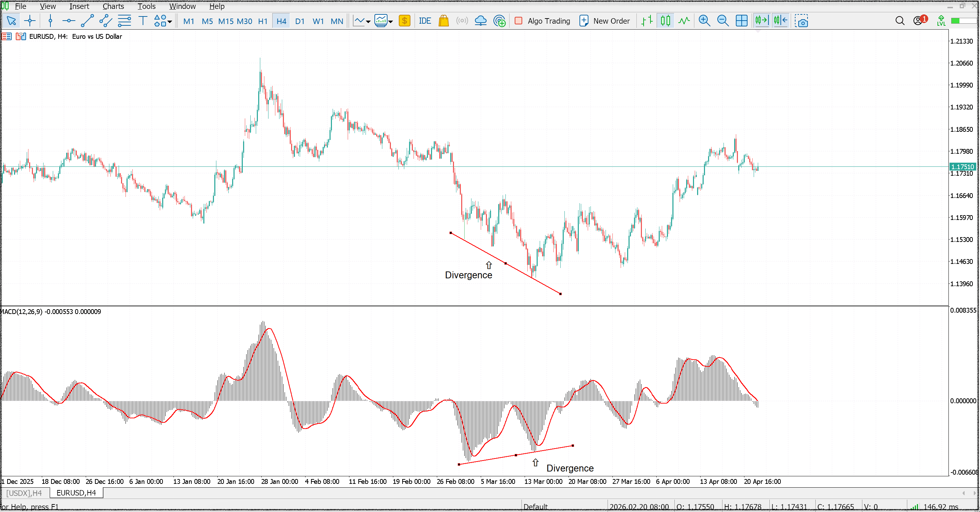
Task: Open the Help menu
Action: point(217,7)
